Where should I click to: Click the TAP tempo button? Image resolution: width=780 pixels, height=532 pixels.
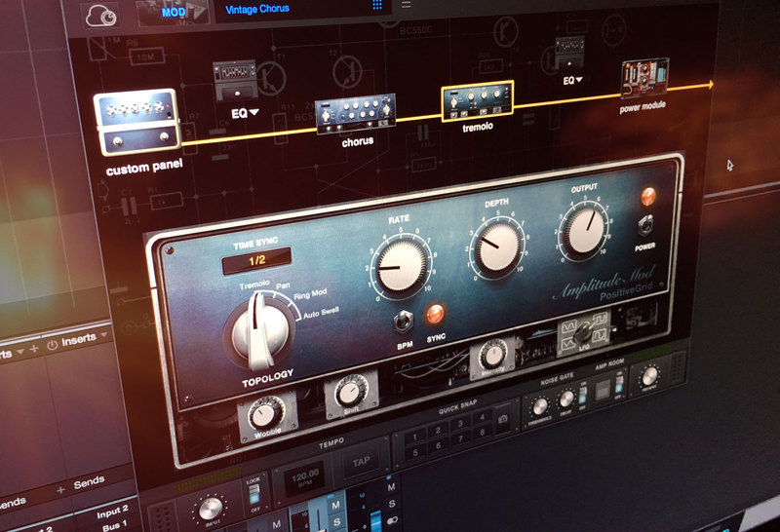361,462
